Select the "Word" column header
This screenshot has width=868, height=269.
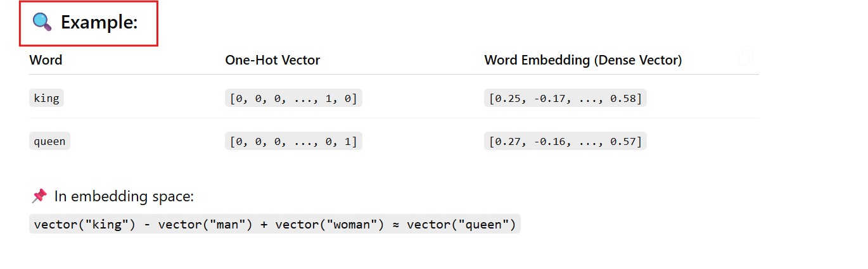pos(46,60)
